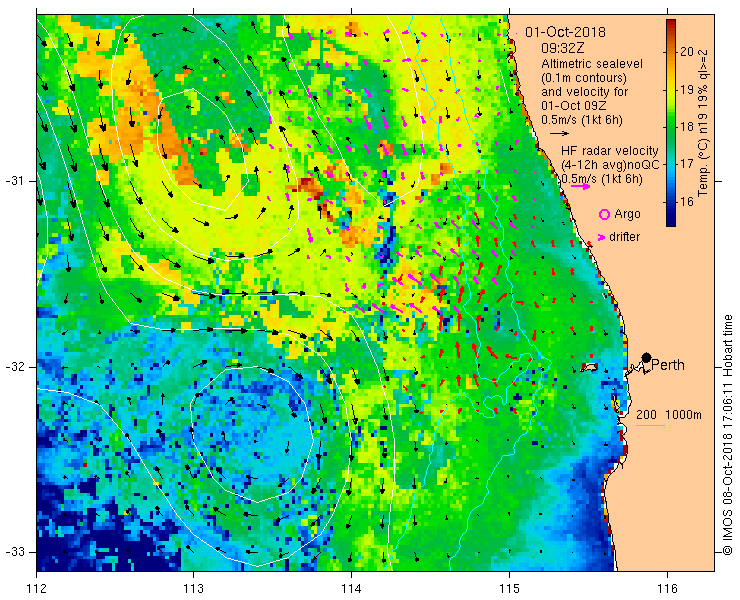The height and width of the screenshot is (600, 740).
Task: Click the small island marker west of Perth
Action: coord(589,367)
